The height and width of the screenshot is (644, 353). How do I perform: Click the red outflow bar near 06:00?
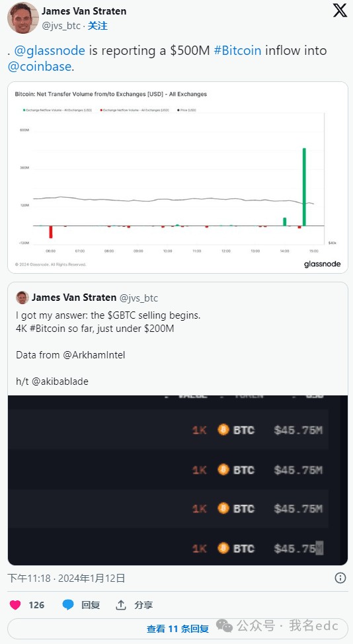(51, 231)
